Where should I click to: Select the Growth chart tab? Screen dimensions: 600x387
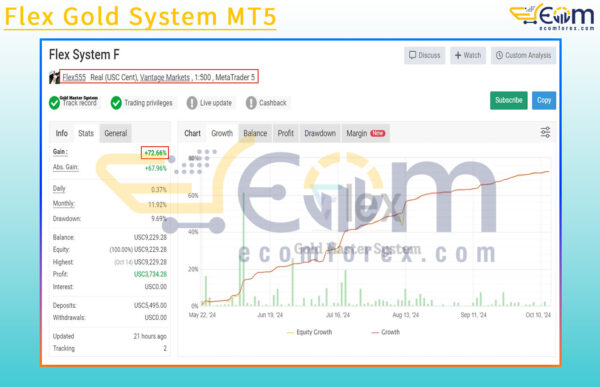coord(222,133)
